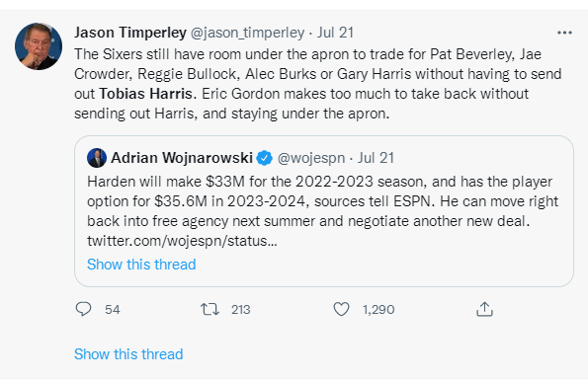Viewport: 588px width, 382px height.
Task: Click the 54 replies count
Action: [x=113, y=309]
